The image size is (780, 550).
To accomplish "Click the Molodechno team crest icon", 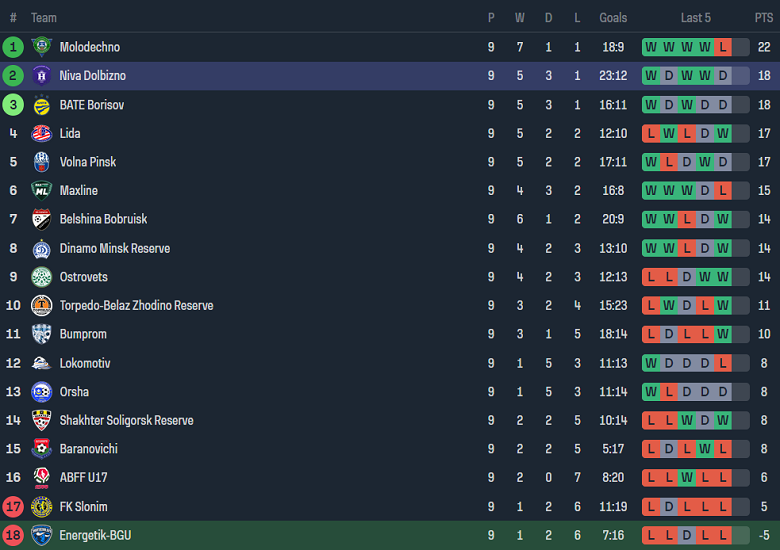I will [41, 47].
